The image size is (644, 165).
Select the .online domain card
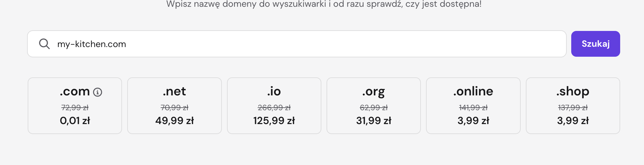[473, 106]
